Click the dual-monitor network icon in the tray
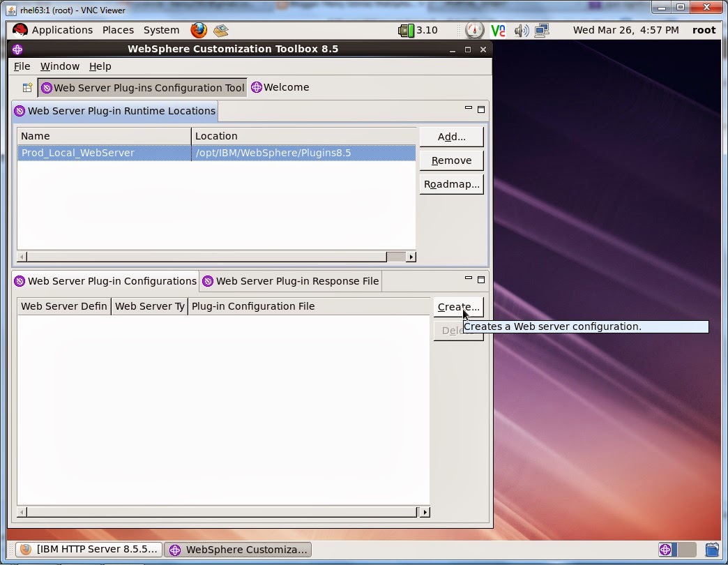The image size is (728, 565). [543, 31]
